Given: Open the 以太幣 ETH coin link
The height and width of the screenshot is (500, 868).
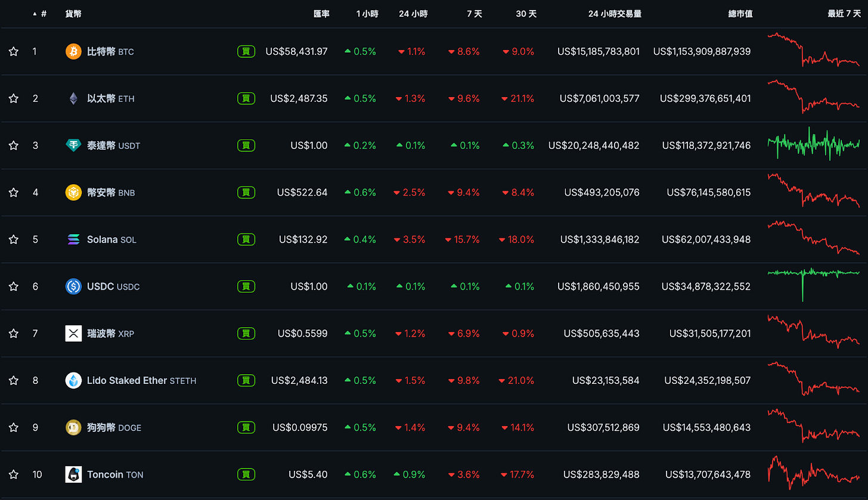Looking at the screenshot, I should click(x=111, y=98).
